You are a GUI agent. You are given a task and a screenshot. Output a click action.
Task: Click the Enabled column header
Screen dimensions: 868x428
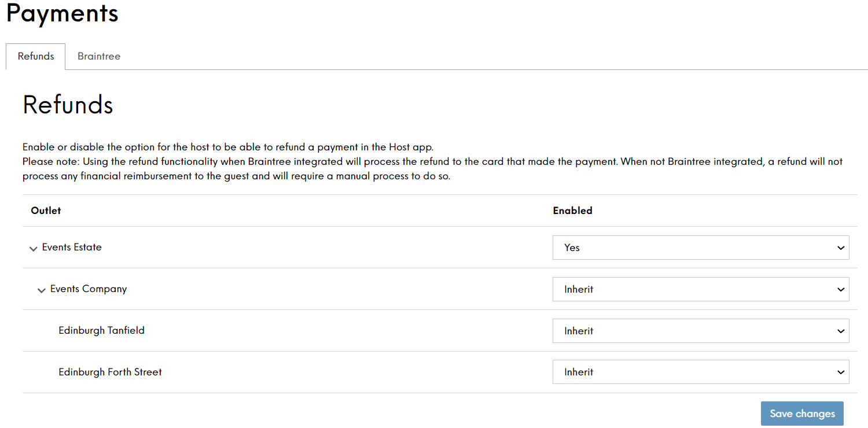573,211
